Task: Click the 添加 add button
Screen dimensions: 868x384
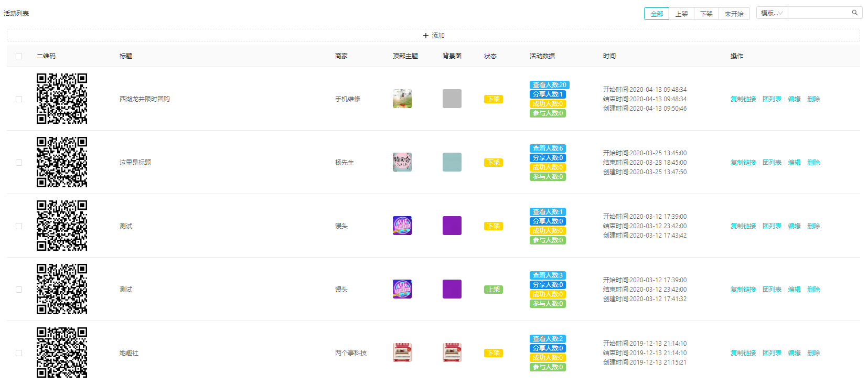Action: [433, 35]
